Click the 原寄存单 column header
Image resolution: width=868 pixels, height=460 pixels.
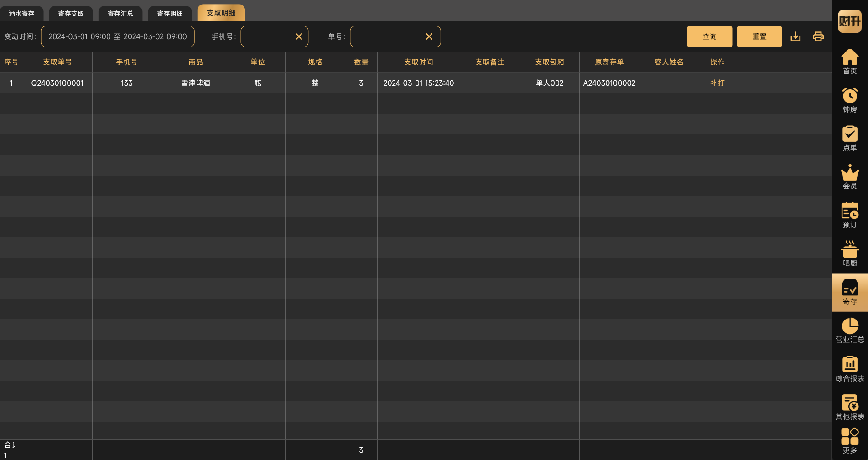click(x=609, y=62)
